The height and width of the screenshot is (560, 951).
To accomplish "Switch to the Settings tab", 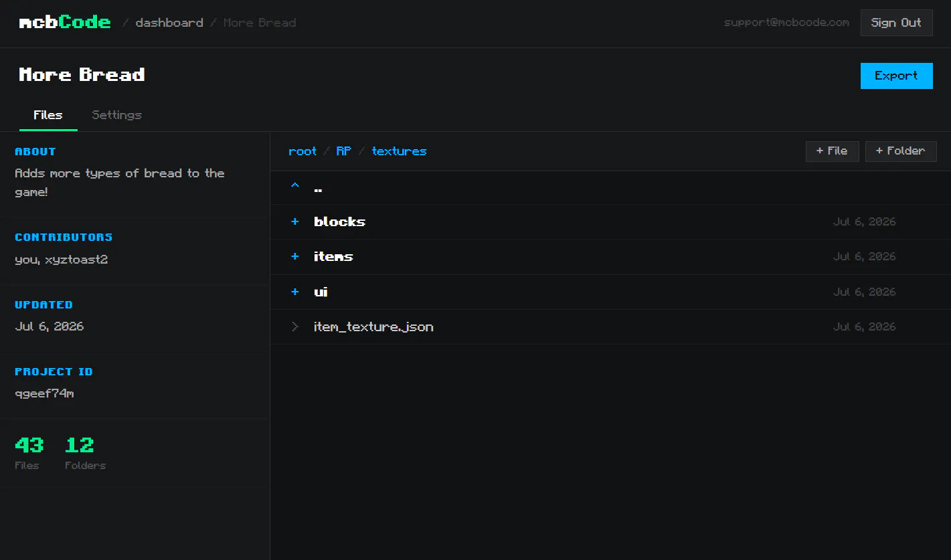I will pyautogui.click(x=116, y=115).
